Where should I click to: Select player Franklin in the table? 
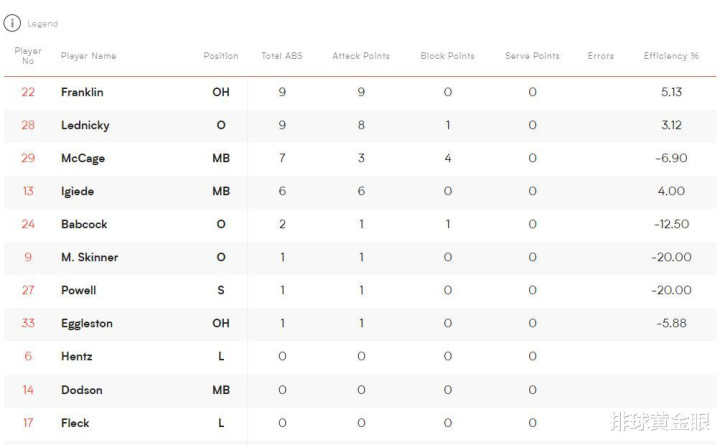(82, 92)
